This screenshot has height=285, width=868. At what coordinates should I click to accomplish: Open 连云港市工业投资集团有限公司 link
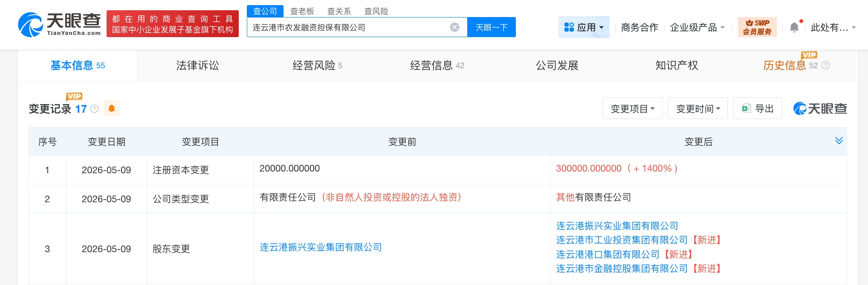point(622,240)
